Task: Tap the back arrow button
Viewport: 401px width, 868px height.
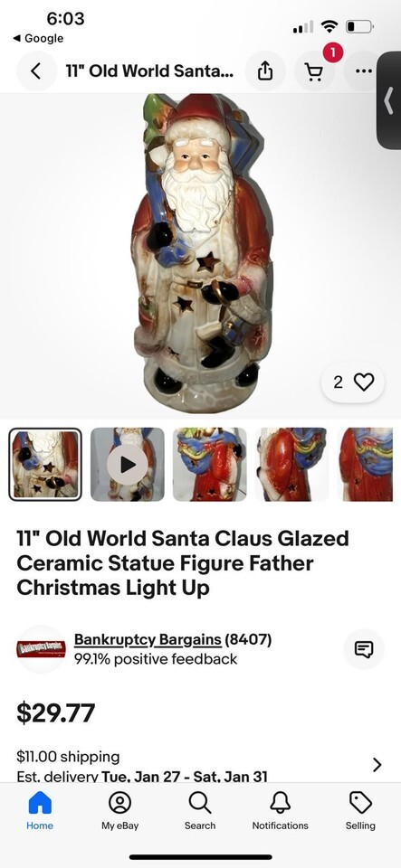Action: tap(36, 71)
